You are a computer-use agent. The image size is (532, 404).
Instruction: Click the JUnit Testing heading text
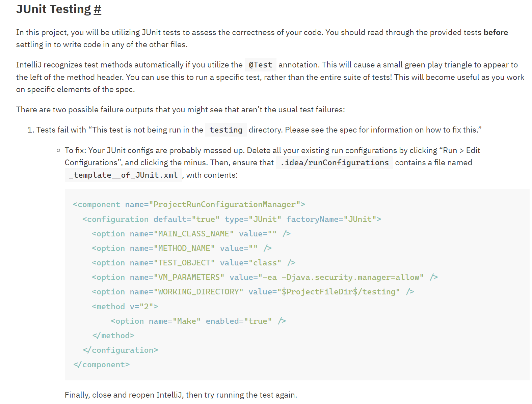53,9
